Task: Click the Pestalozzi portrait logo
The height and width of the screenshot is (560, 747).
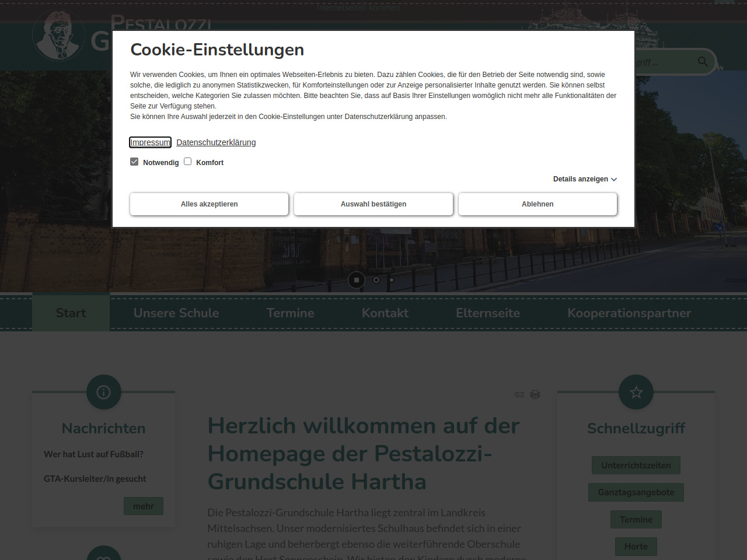Action: 58,35
